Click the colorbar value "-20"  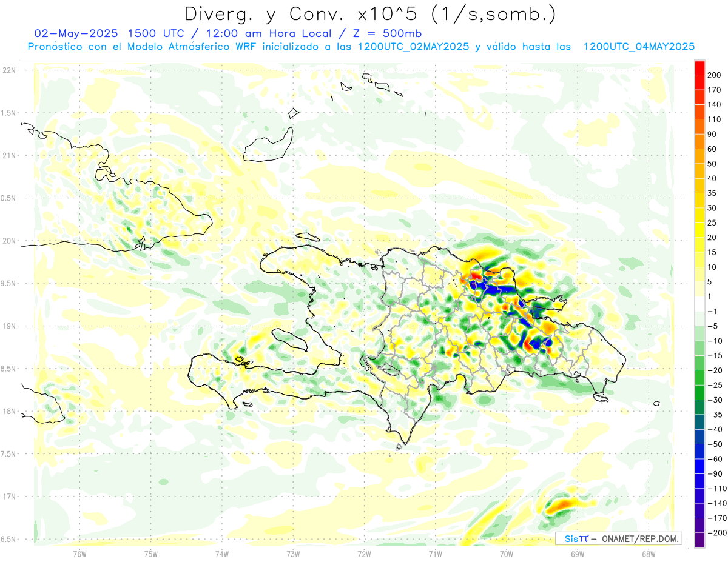click(x=715, y=370)
